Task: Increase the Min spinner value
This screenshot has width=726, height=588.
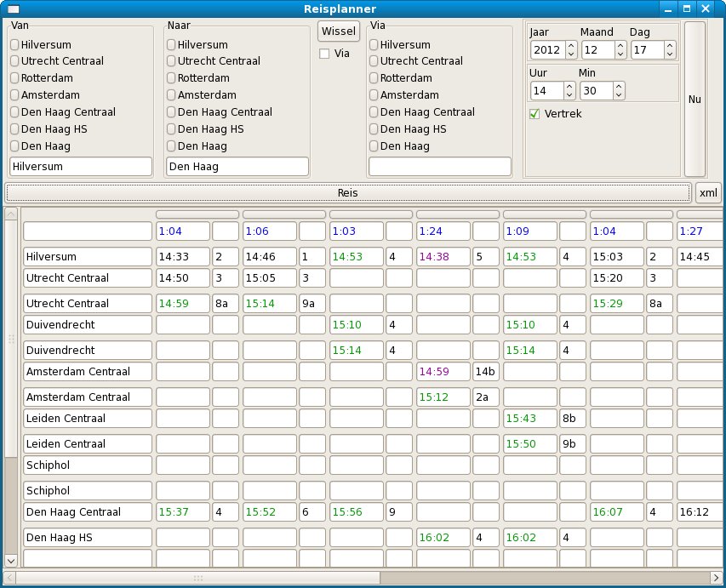Action: [x=619, y=86]
